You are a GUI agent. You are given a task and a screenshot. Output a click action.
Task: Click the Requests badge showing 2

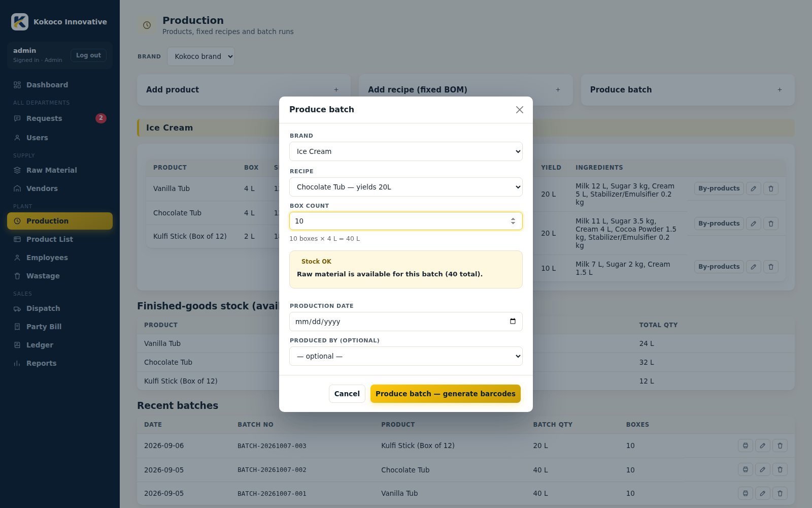click(101, 118)
